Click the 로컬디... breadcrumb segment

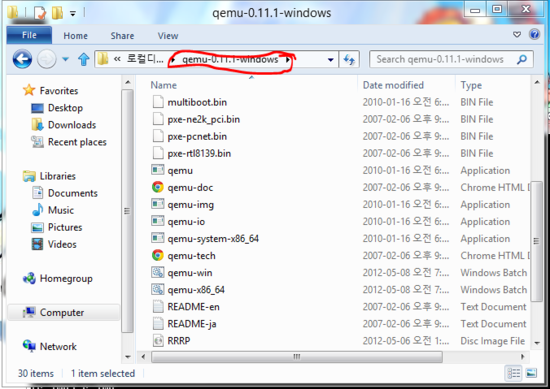145,59
